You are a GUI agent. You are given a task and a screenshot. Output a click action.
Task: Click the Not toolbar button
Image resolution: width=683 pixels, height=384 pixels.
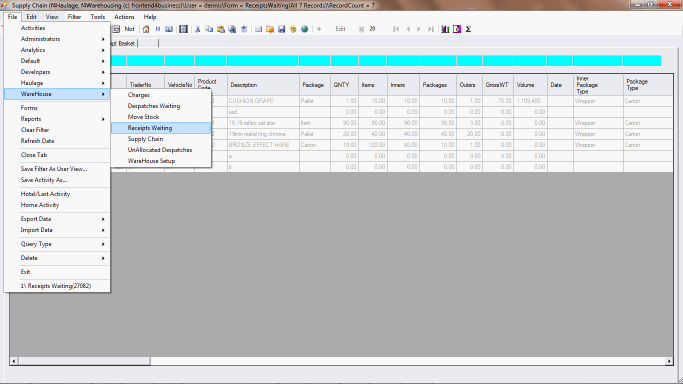pyautogui.click(x=129, y=29)
